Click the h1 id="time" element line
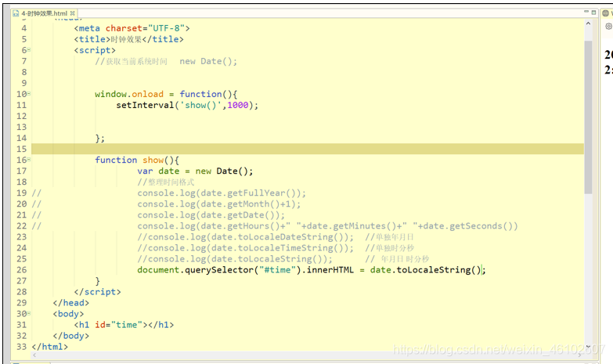 [x=124, y=325]
